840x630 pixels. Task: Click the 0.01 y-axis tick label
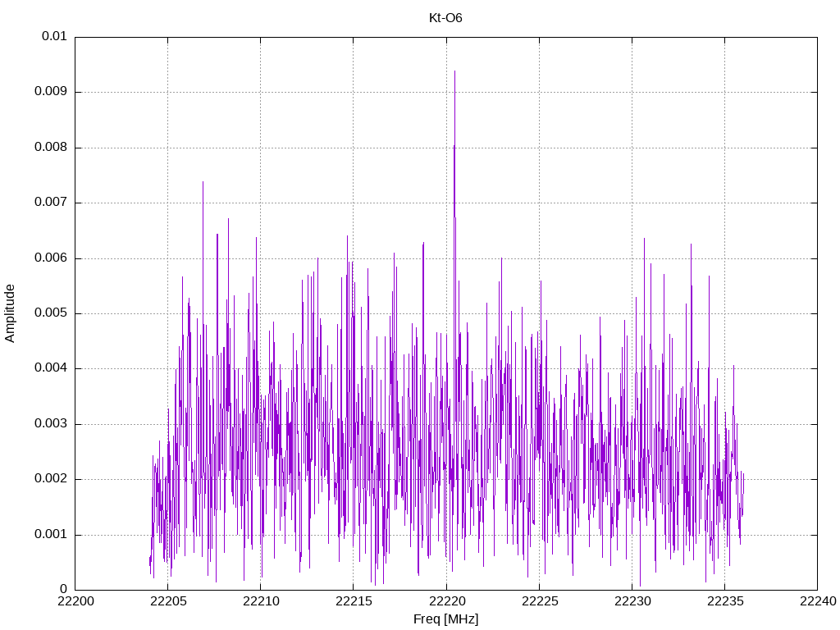[55, 36]
